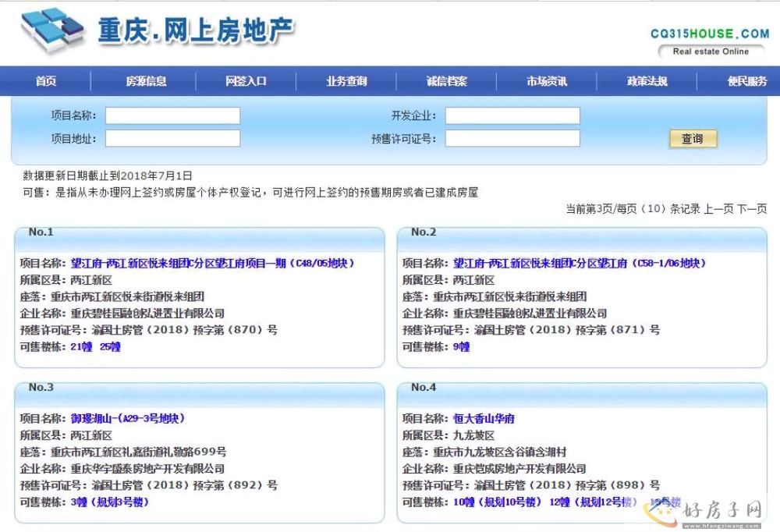Open the 诚信档案 navigation item
Screen dimensions: 780x532
447,81
